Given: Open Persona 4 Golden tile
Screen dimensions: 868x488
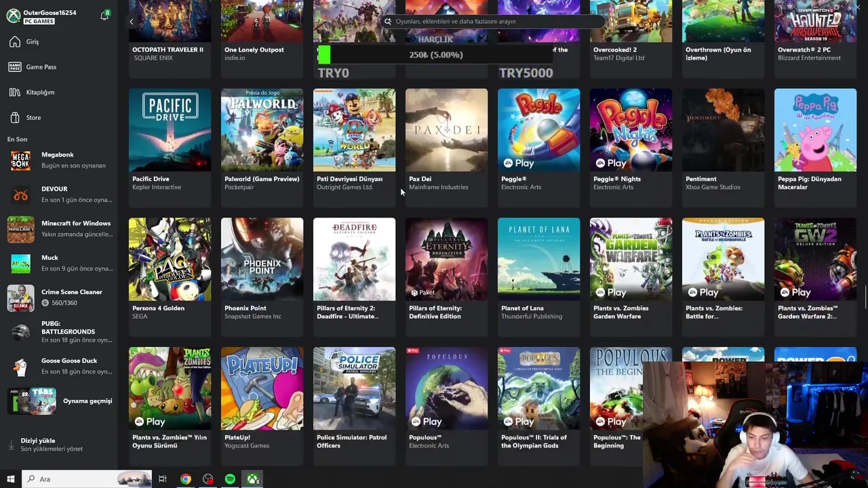Looking at the screenshot, I should pyautogui.click(x=170, y=277).
